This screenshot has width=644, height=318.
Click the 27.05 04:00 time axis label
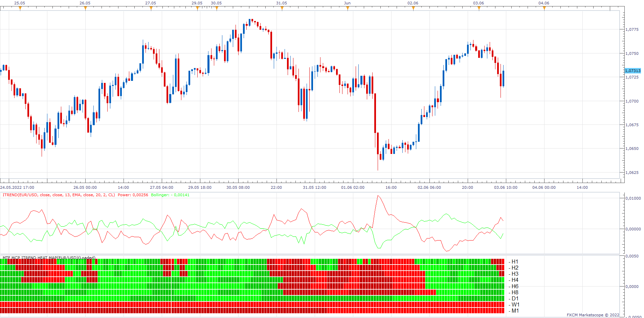click(161, 187)
